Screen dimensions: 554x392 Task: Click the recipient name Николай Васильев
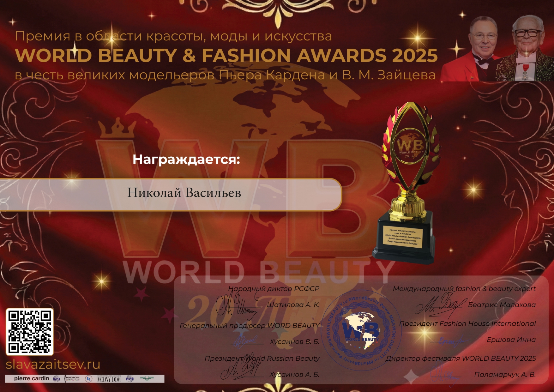(x=184, y=193)
